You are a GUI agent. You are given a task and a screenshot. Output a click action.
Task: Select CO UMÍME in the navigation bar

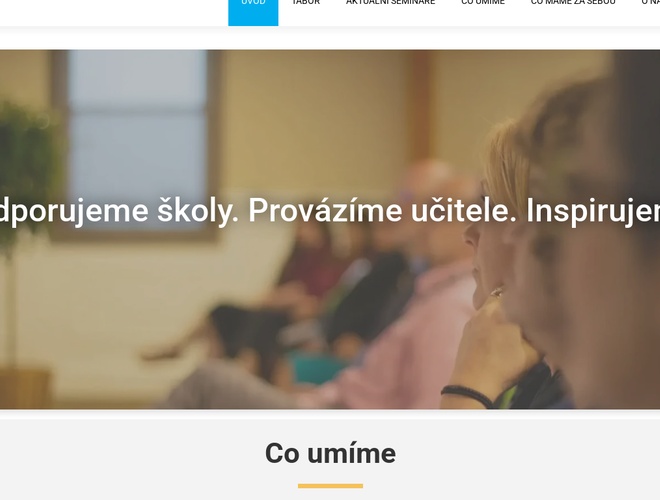tap(483, 3)
